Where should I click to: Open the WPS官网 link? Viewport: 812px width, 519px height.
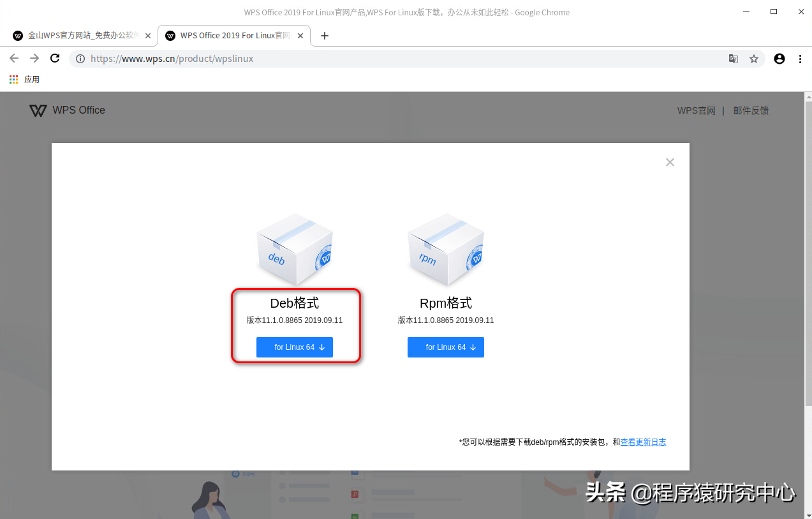(697, 110)
